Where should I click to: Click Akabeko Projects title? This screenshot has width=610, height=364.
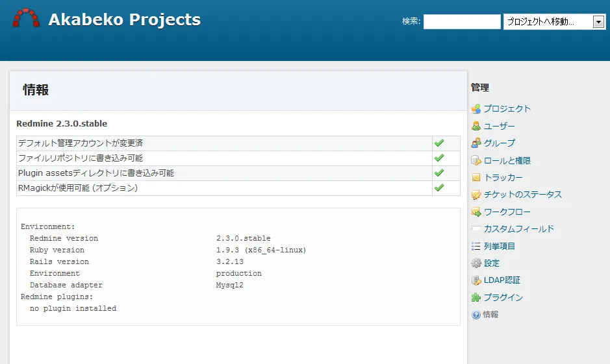[125, 19]
